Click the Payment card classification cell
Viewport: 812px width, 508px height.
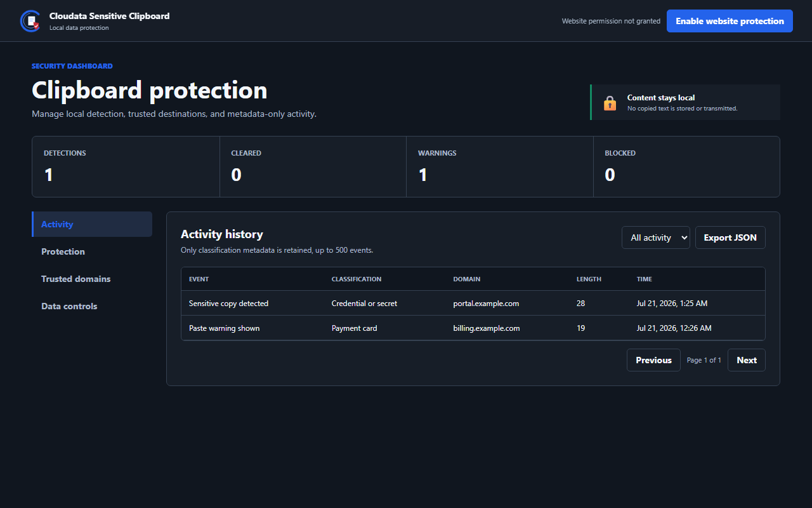(x=354, y=328)
